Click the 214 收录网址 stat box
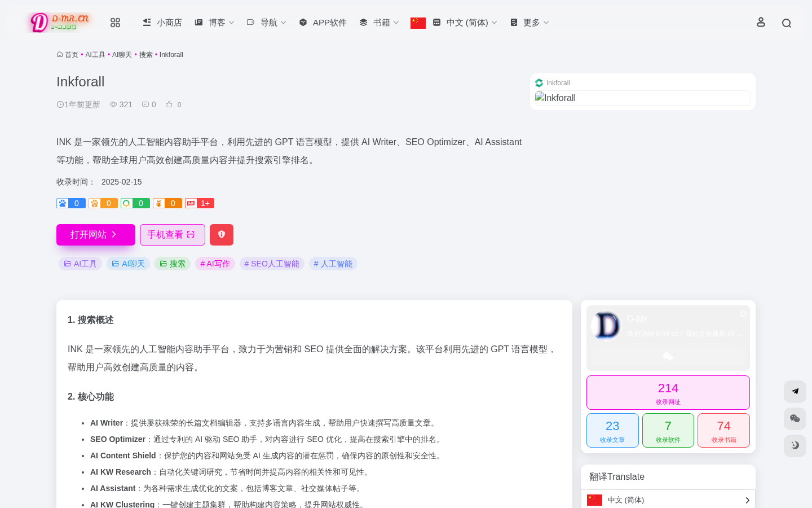Viewport: 812px width, 508px height. click(668, 392)
